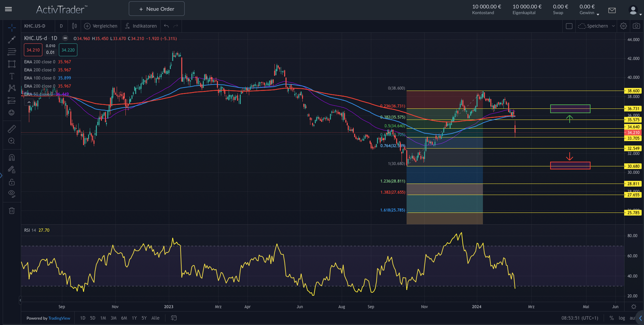Click the Neue Order button
This screenshot has height=325, width=644.
(x=156, y=9)
